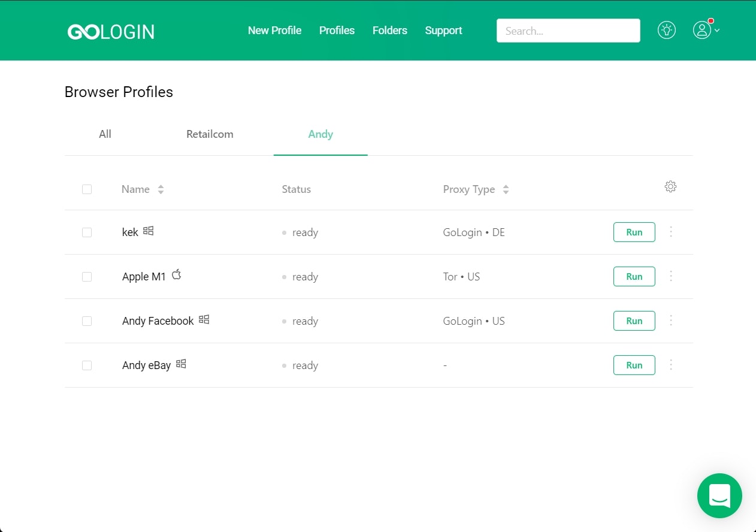Open the three-dot menu for Apple M1
Image resolution: width=756 pixels, height=532 pixels.
[671, 276]
